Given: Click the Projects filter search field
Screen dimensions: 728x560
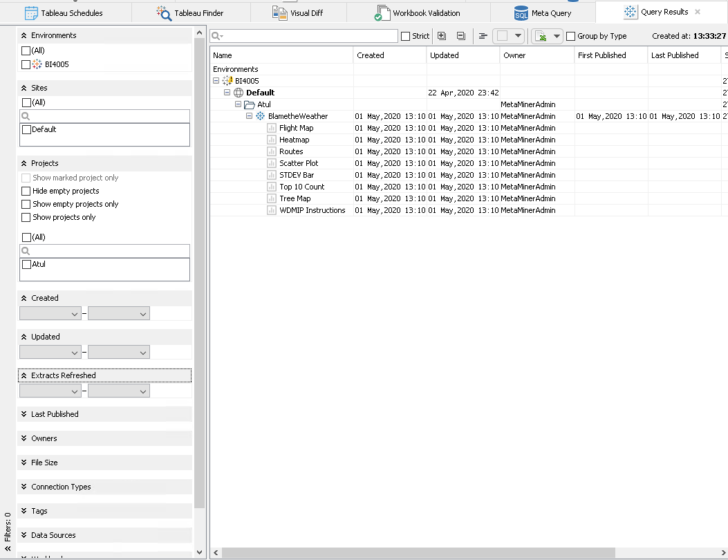Looking at the screenshot, I should (104, 251).
